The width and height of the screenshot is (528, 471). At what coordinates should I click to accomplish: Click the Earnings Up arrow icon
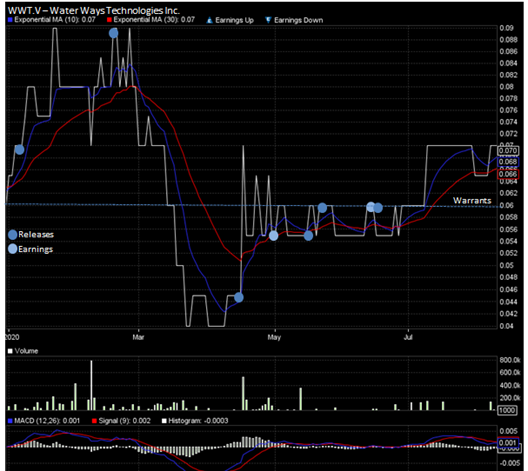(x=209, y=20)
